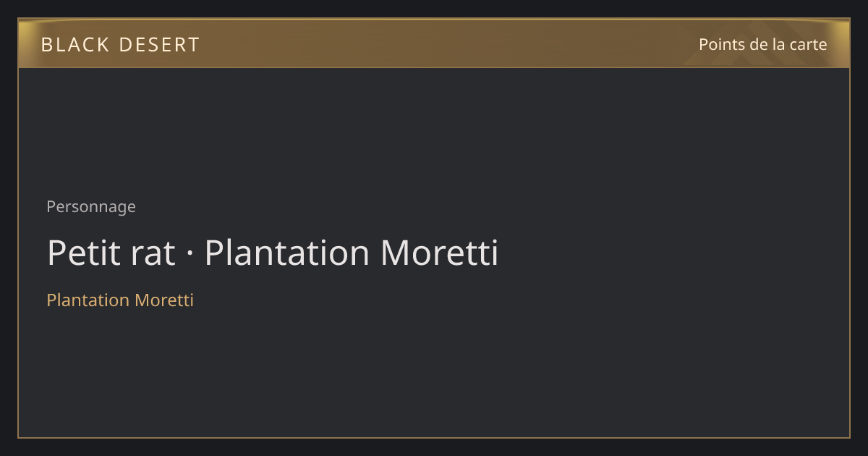Click the word BLACK in the banner
Viewport: 868px width, 456px height.
(x=75, y=45)
